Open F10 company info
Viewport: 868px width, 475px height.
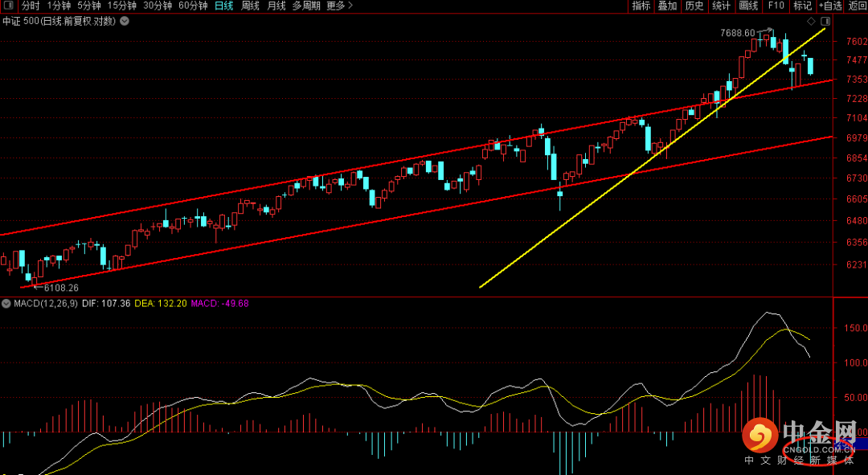(x=776, y=6)
